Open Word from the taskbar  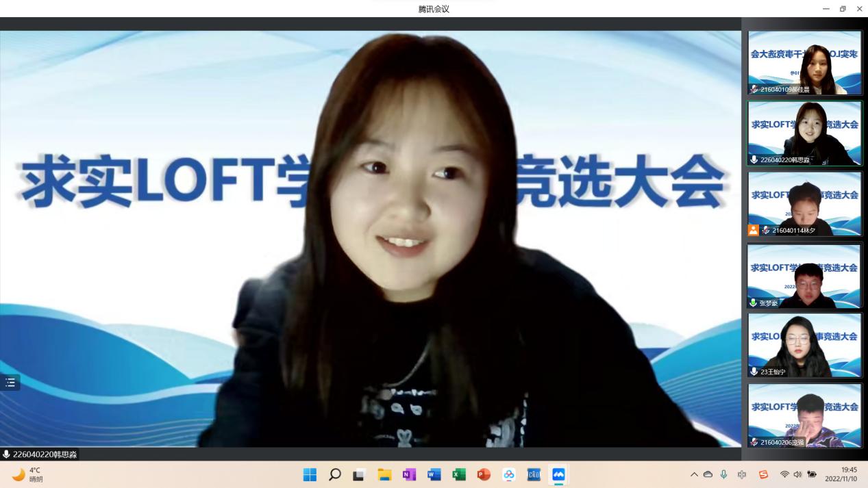pos(434,474)
